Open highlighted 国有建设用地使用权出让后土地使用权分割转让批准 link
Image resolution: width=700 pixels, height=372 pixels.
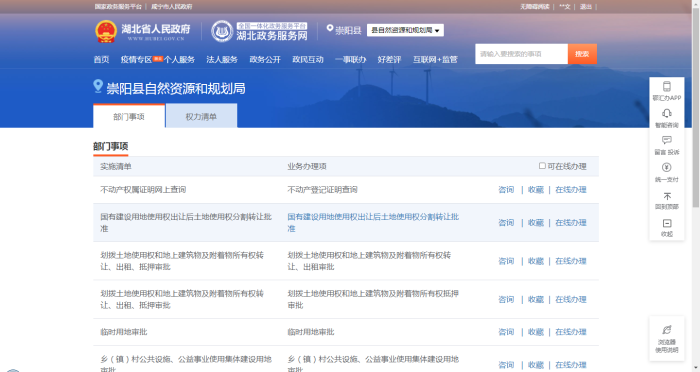(x=373, y=222)
